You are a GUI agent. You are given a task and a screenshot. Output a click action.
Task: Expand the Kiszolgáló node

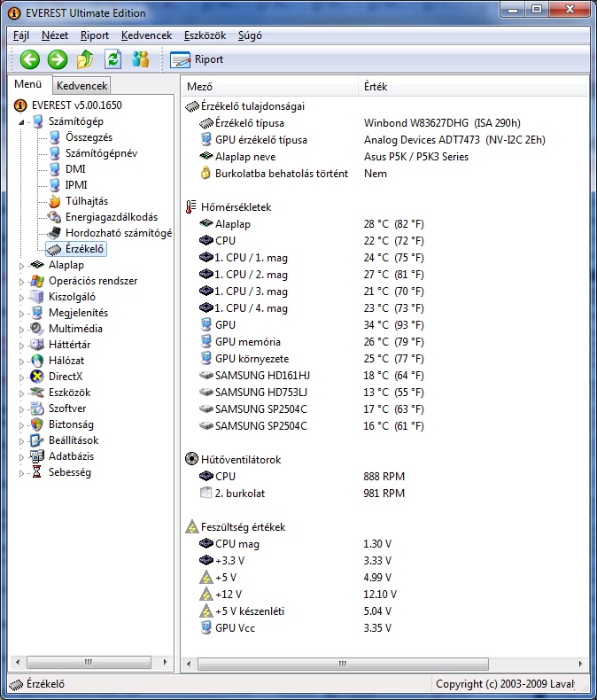(x=21, y=298)
